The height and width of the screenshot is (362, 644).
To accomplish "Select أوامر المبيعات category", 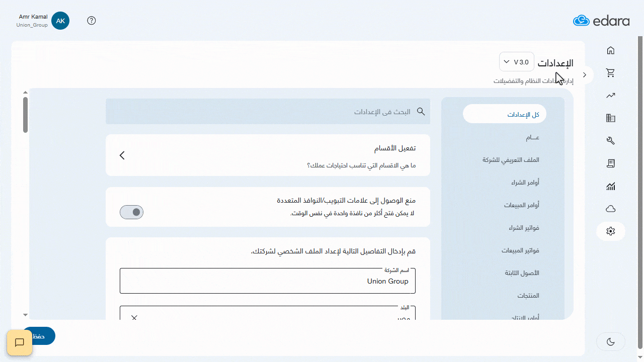I will (x=522, y=205).
